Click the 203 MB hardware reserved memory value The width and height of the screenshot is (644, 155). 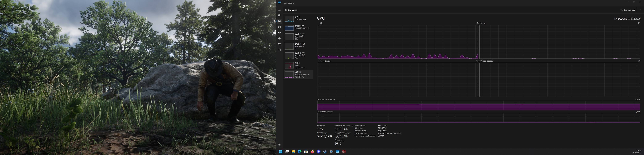point(381,136)
